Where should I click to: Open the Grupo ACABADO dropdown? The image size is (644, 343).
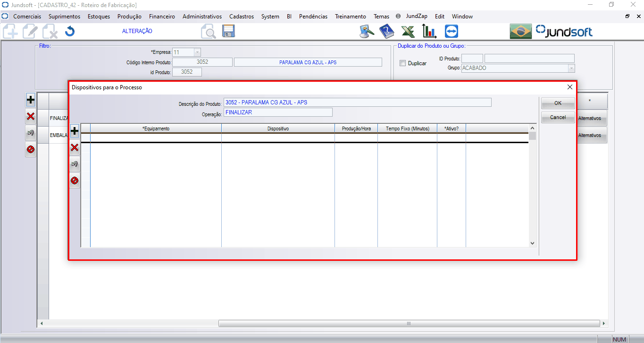coord(571,68)
